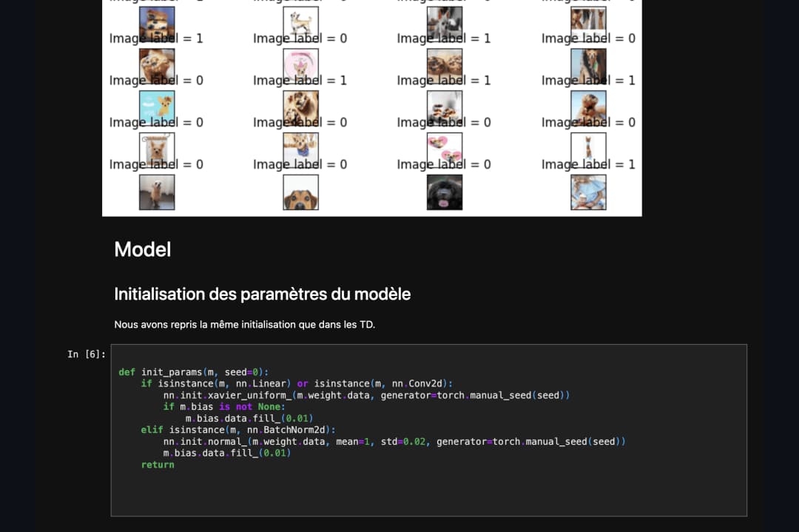Click the 'def init_params(m, seed=0):' code line
This screenshot has height=532, width=799.
pyautogui.click(x=194, y=372)
